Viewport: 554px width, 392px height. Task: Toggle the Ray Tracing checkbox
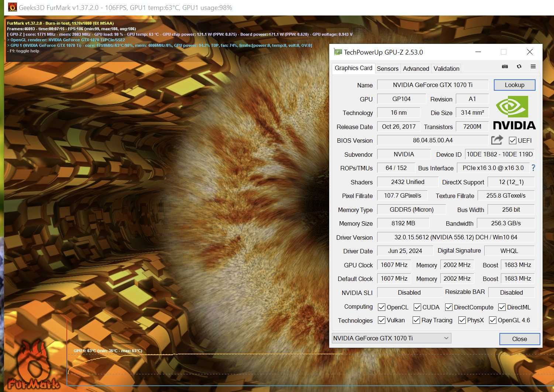click(416, 320)
